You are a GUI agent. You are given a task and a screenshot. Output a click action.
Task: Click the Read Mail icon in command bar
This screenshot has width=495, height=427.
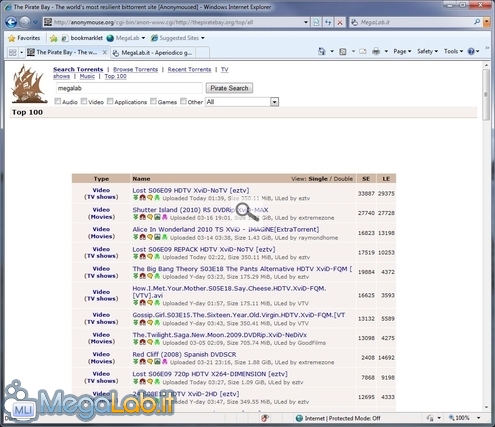(x=363, y=51)
